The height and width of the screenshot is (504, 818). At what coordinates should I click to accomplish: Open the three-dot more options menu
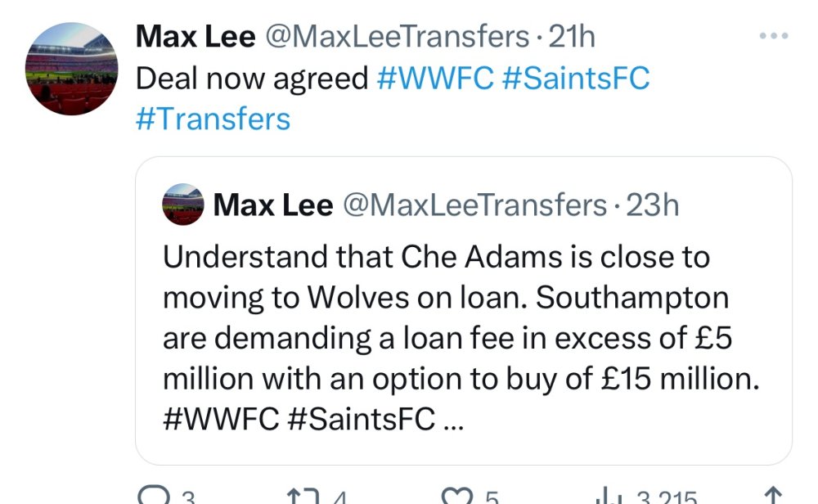(x=773, y=36)
